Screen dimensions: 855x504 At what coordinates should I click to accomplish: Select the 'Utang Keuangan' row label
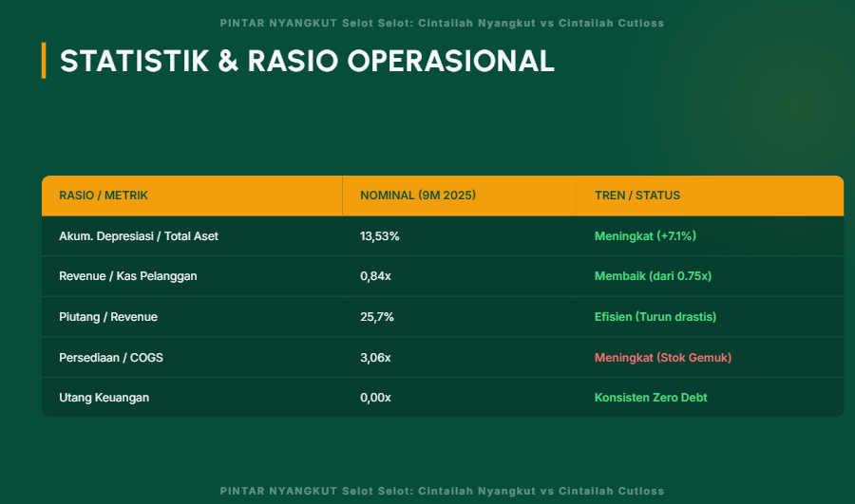coord(104,398)
